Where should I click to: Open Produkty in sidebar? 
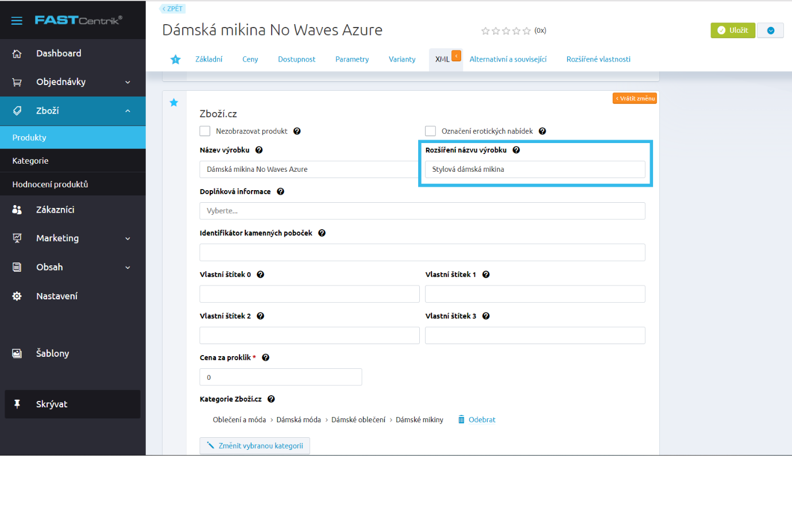(73, 137)
